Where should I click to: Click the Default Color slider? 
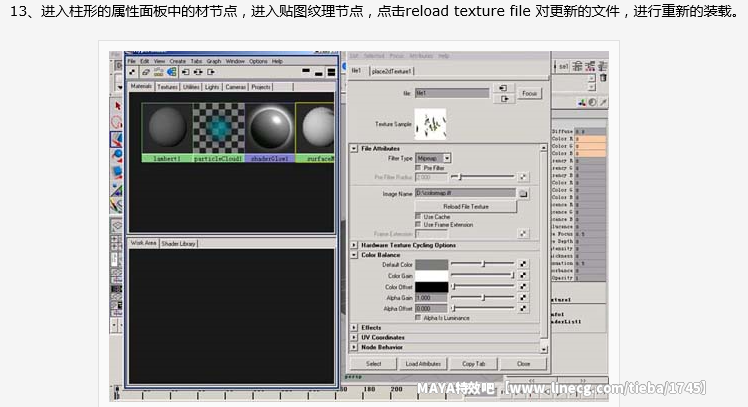coord(483,264)
